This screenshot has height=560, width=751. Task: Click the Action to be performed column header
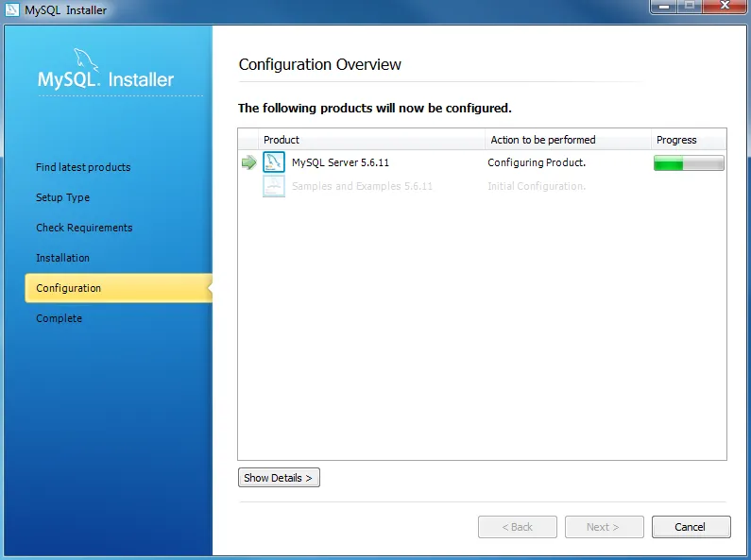coord(568,140)
